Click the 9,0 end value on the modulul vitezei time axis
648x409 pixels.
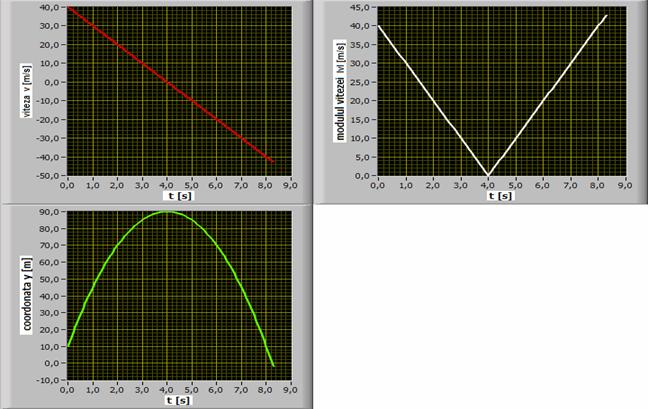coord(622,186)
